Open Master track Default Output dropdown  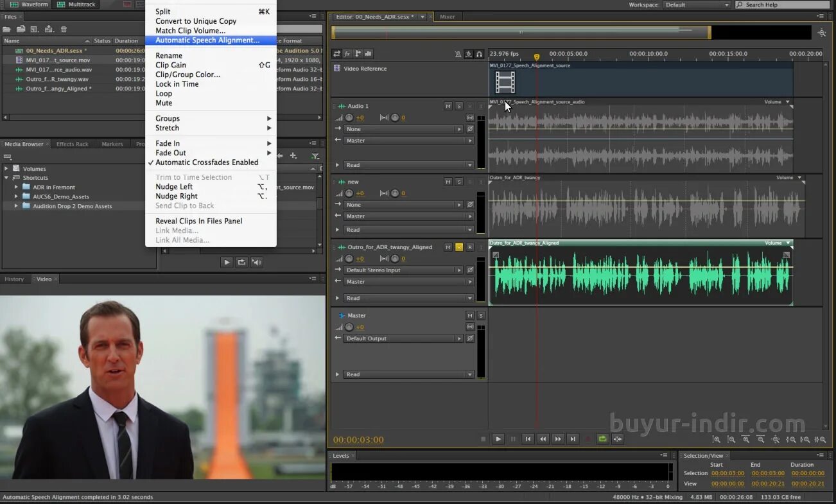click(x=403, y=338)
